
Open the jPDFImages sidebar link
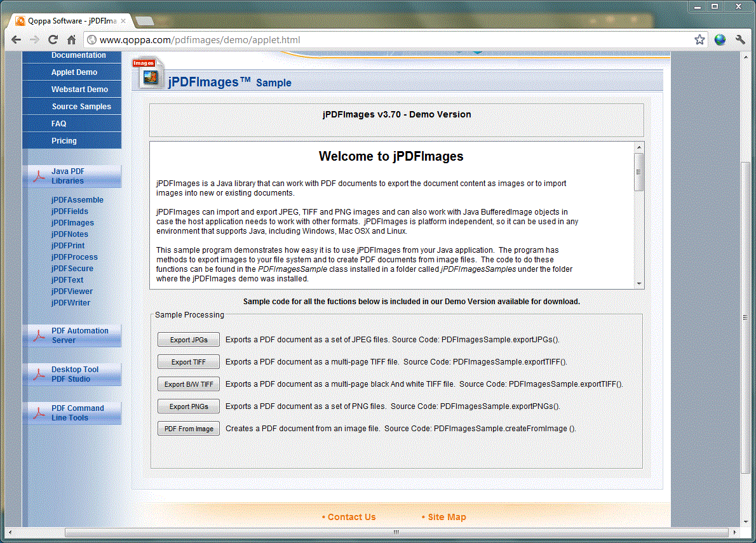pos(73,222)
